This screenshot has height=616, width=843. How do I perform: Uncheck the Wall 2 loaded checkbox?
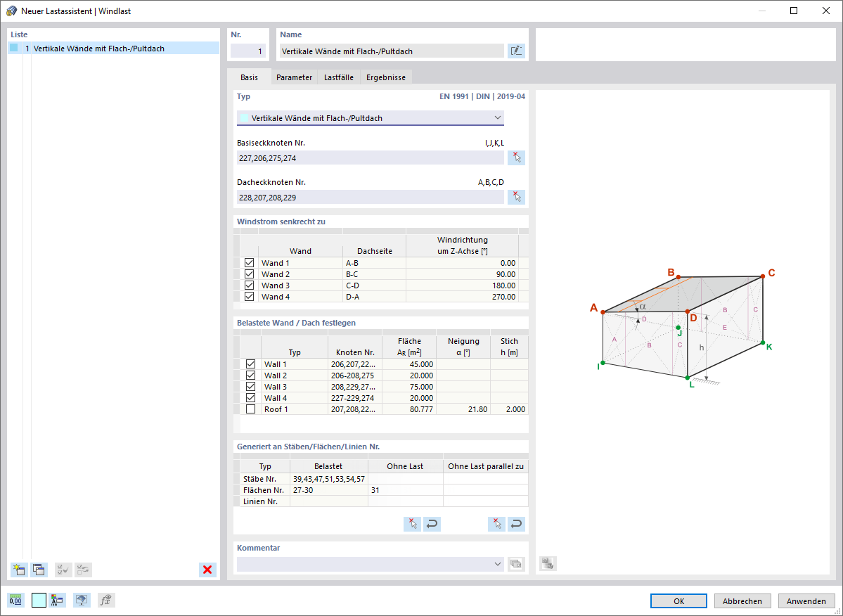(250, 376)
